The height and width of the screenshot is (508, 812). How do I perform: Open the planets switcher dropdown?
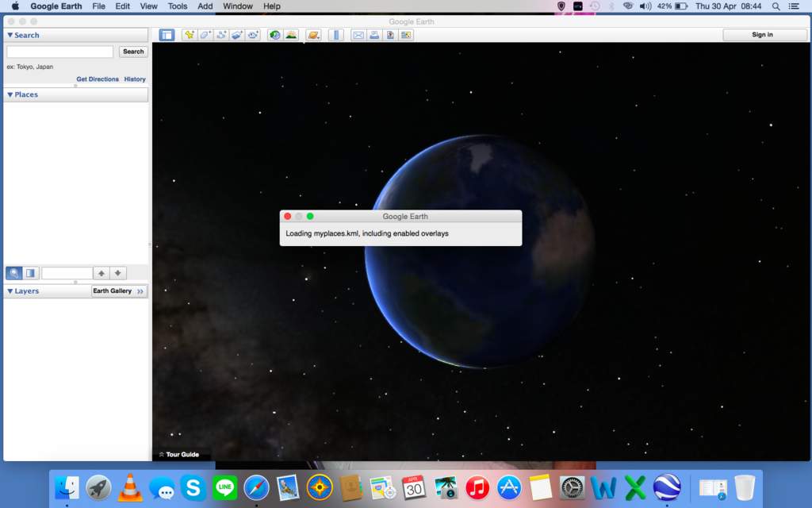tap(313, 35)
